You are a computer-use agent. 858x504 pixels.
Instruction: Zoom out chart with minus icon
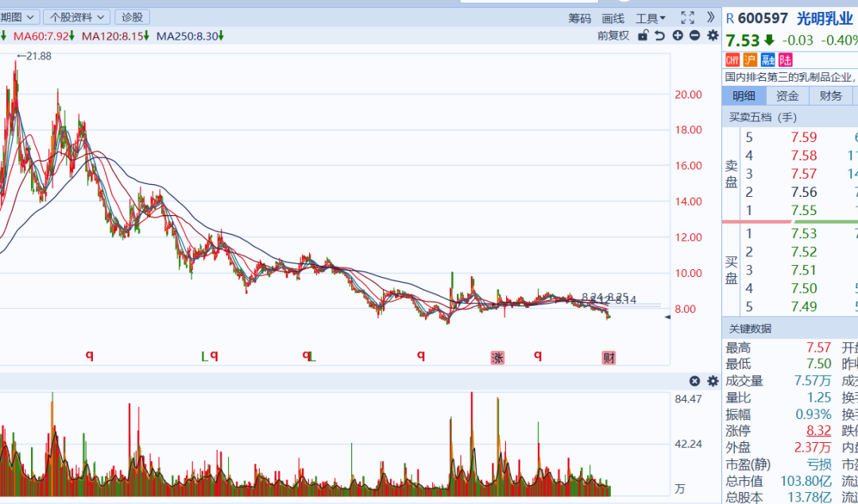pyautogui.click(x=694, y=36)
